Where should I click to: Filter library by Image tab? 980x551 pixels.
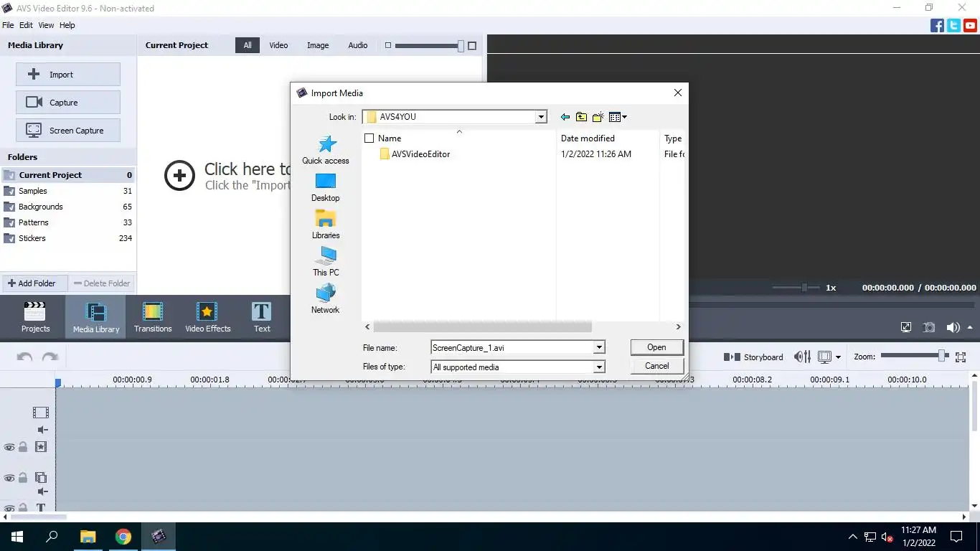click(x=318, y=45)
